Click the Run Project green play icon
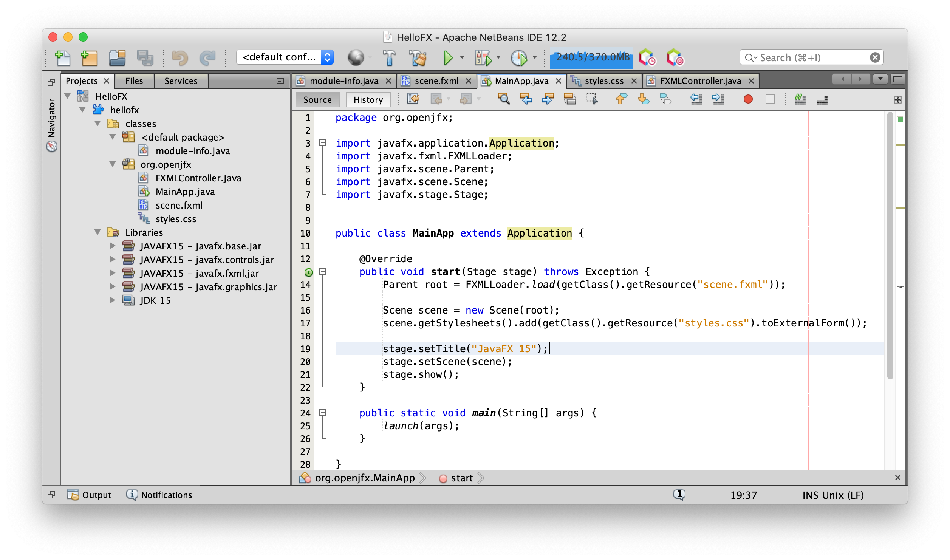 (448, 58)
